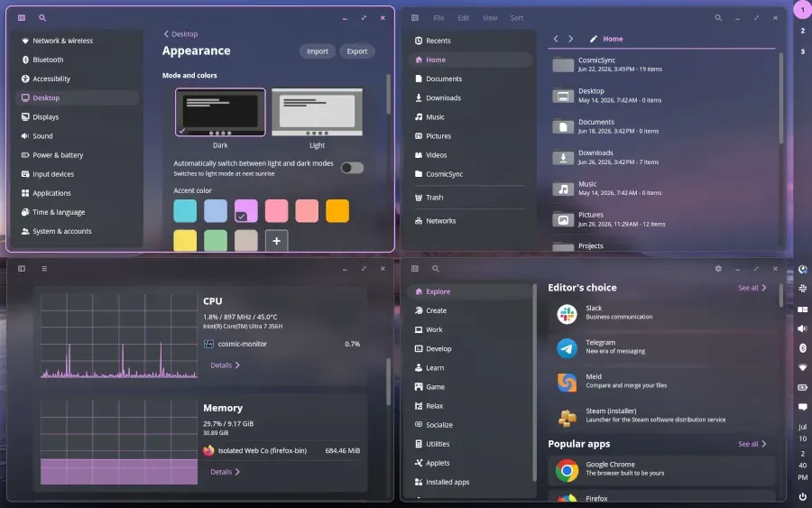Viewport: 812px width, 508px height.
Task: Choose the orange accent color swatch
Action: [x=337, y=211]
